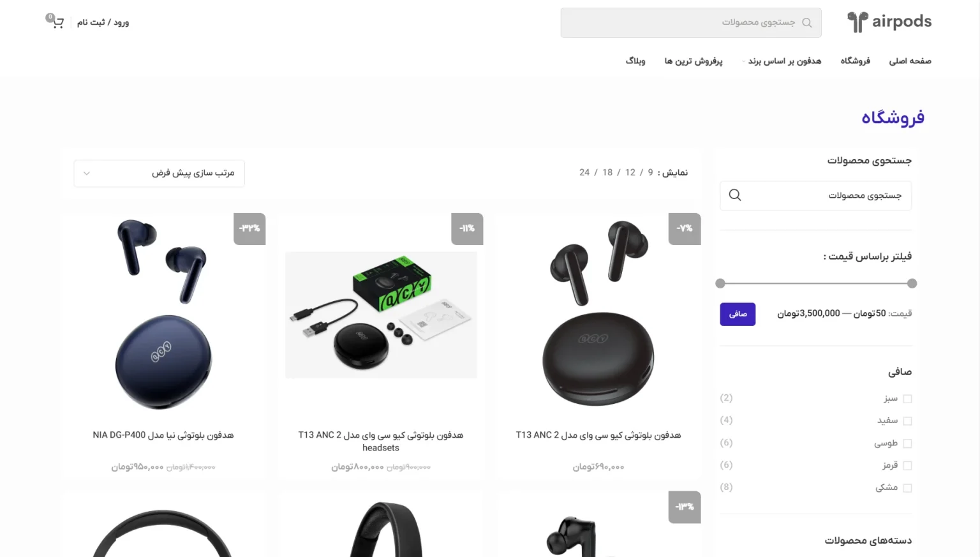Check the سبز color filter checkbox

coord(908,399)
